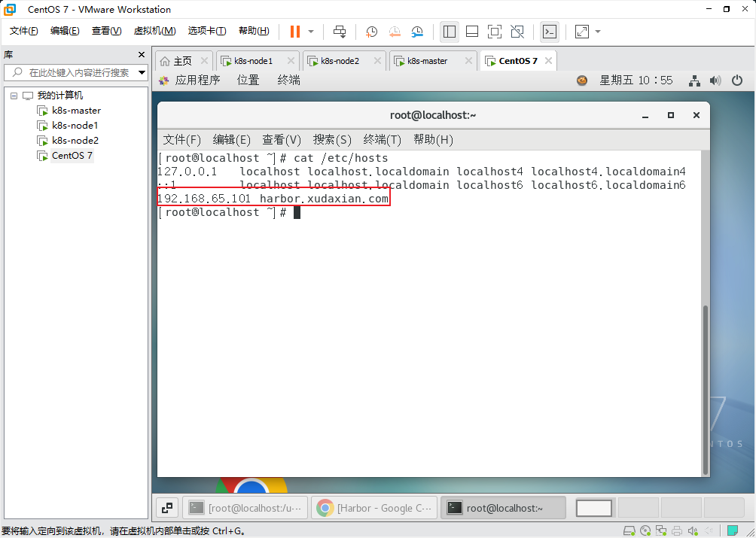756x538 pixels.
Task: Toggle the thumbnail bar view icon
Action: coord(472,32)
